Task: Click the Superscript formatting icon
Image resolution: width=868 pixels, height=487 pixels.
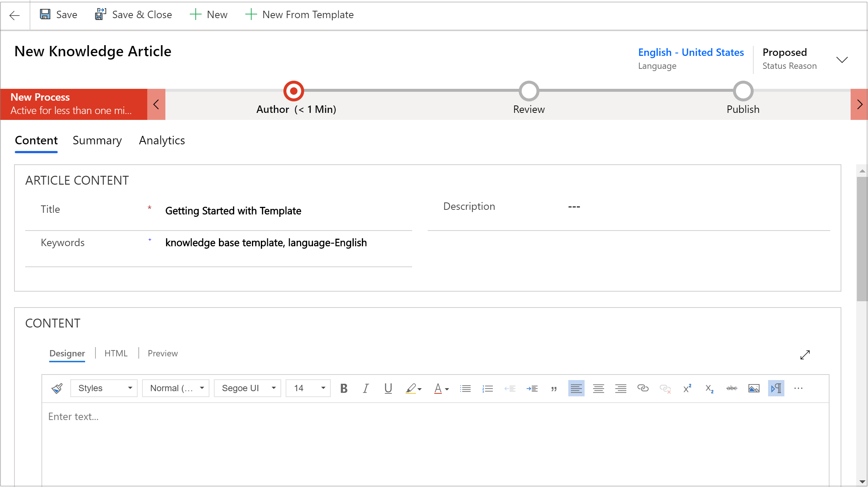Action: [687, 389]
